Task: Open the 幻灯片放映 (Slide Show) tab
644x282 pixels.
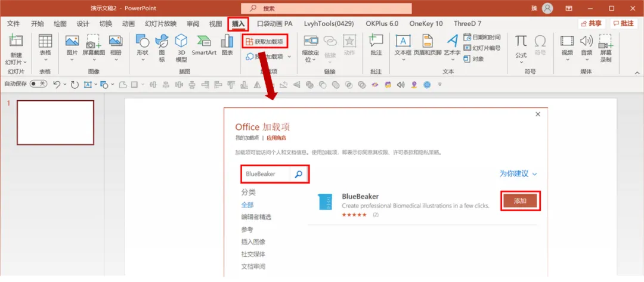Action: pos(160,23)
